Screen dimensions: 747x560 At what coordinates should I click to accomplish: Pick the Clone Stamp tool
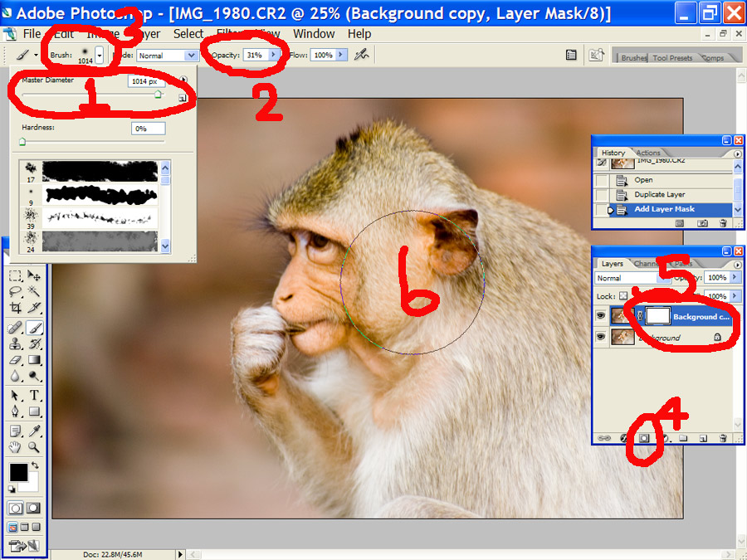pos(16,343)
